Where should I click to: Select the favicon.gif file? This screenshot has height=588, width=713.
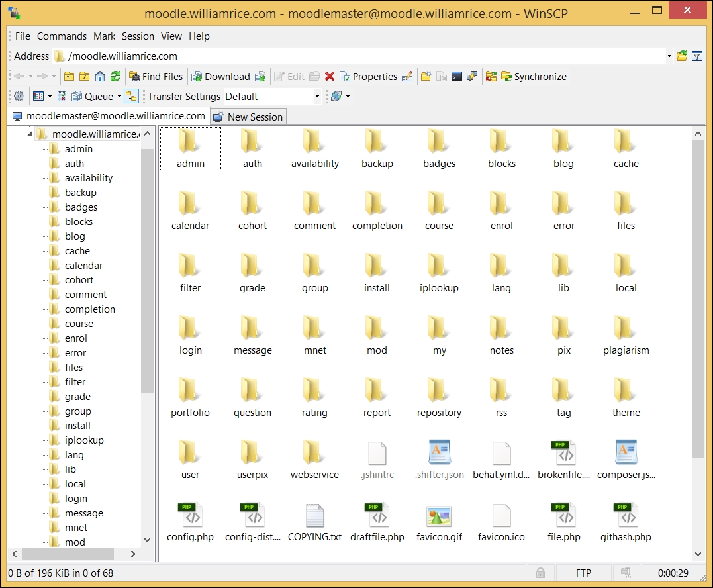tap(439, 523)
